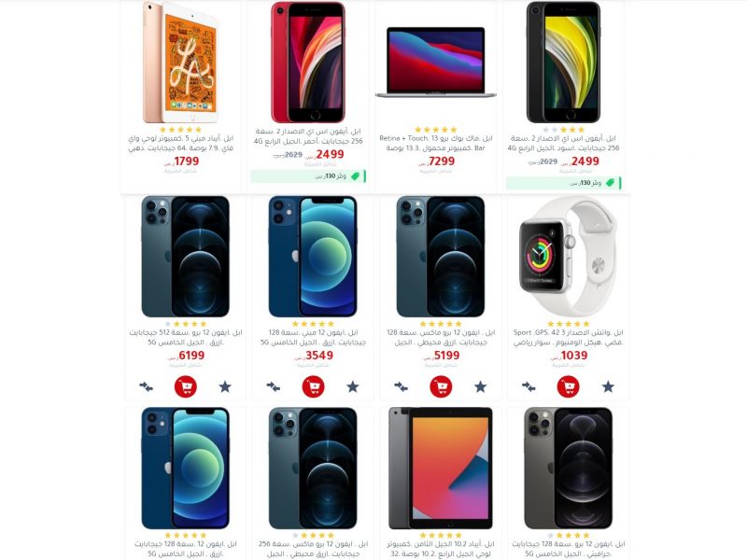Open the black iPhone SE product image
Image resolution: width=747 pixels, height=560 pixels.
coord(564,62)
